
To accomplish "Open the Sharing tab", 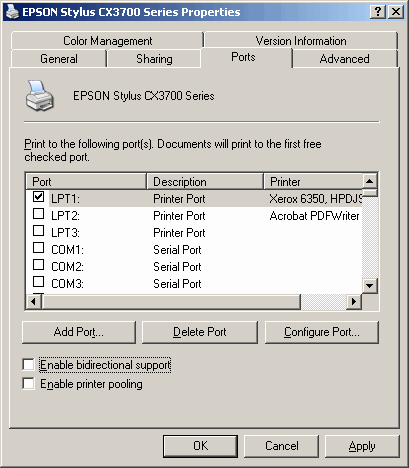I will 154,59.
